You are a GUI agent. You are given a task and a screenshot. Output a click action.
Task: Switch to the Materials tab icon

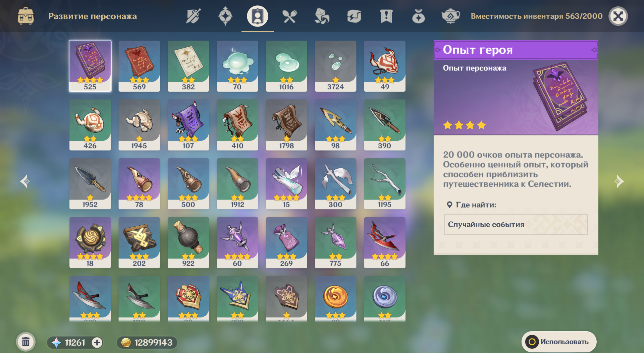[x=322, y=16]
